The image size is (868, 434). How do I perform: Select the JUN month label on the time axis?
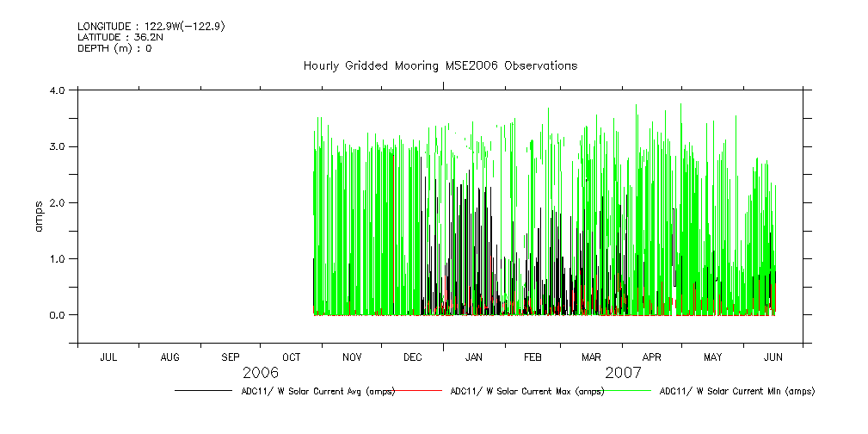(773, 356)
